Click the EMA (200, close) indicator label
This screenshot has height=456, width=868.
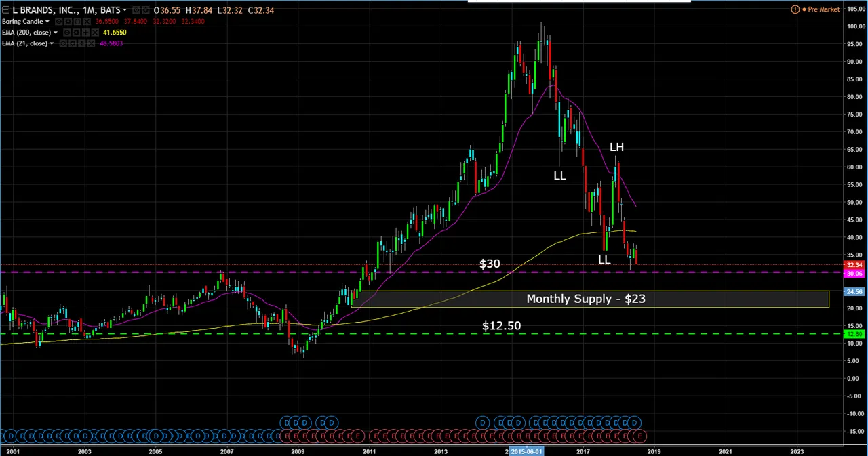tap(26, 33)
